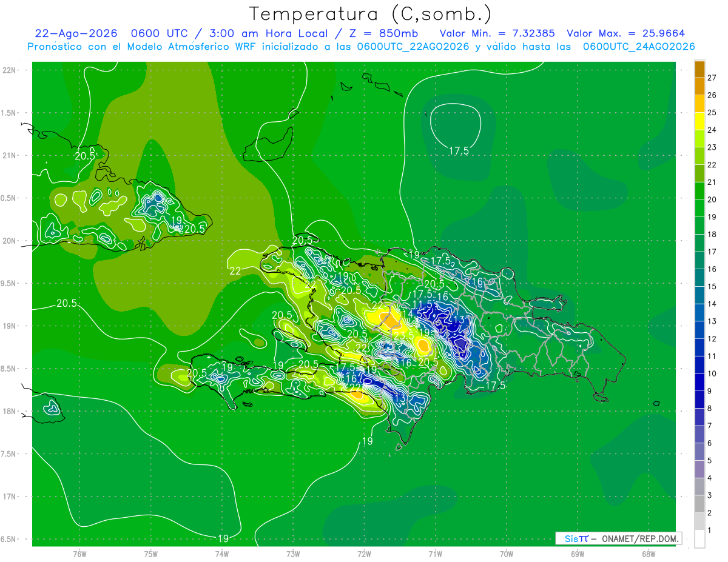Click the legend value '18'
Viewport: 728px width, 562px height.
pos(712,234)
